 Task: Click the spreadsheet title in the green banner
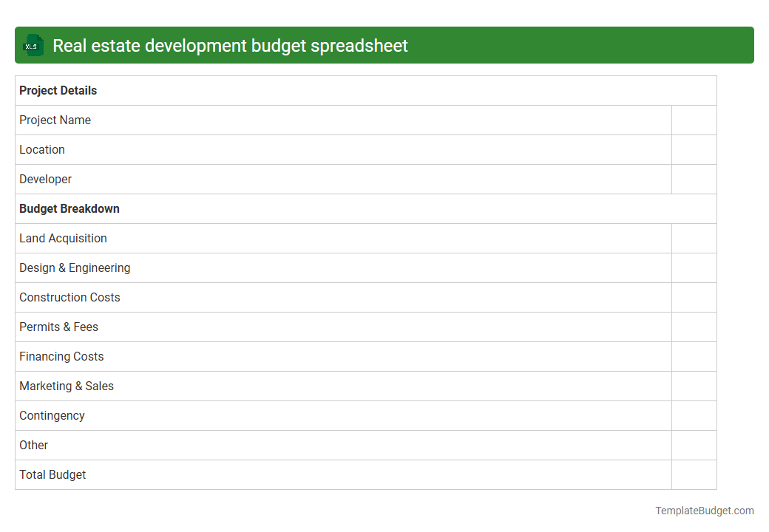(x=230, y=45)
